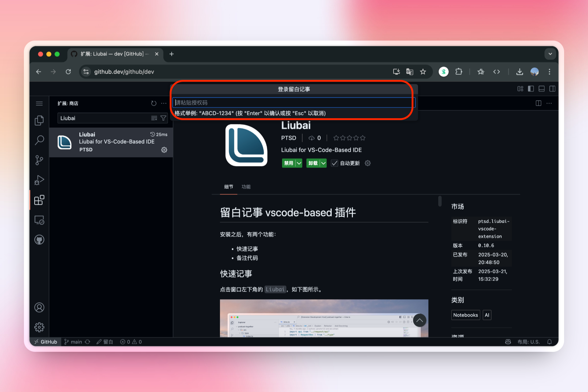Screen dimensions: 588x392
Task: Open the Remote Explorer view
Action: tap(39, 220)
